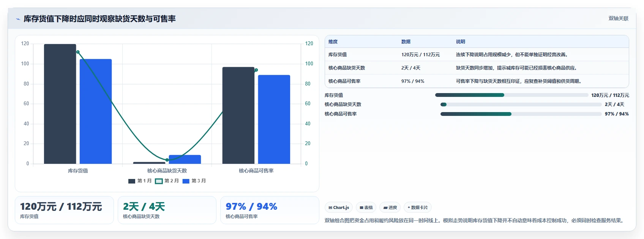Select the 数据卡片 chip
Viewport: 644px width, 239px height.
pyautogui.click(x=418, y=207)
